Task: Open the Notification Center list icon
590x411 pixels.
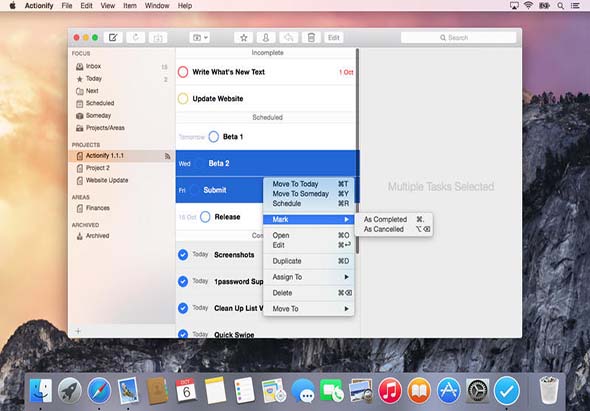Action: 575,6
